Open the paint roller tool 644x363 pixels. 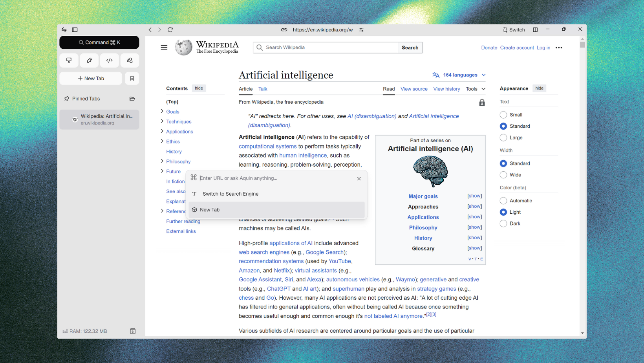[x=69, y=60]
